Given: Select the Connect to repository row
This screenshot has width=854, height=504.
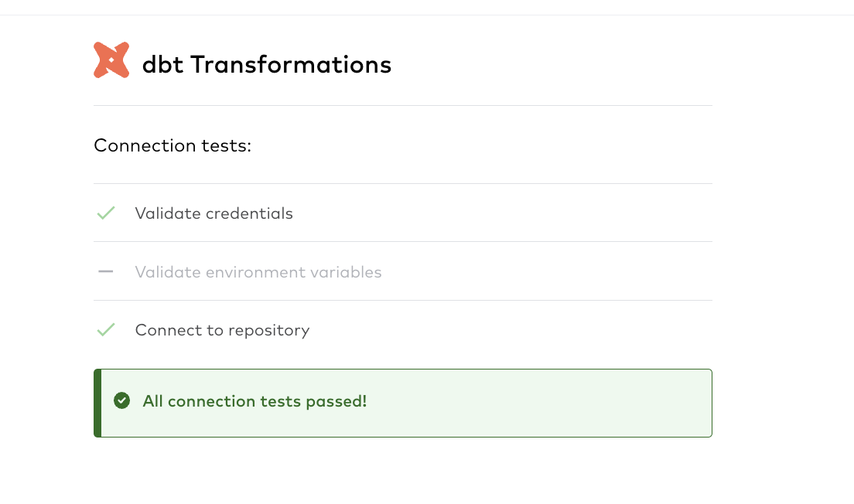Looking at the screenshot, I should point(402,329).
